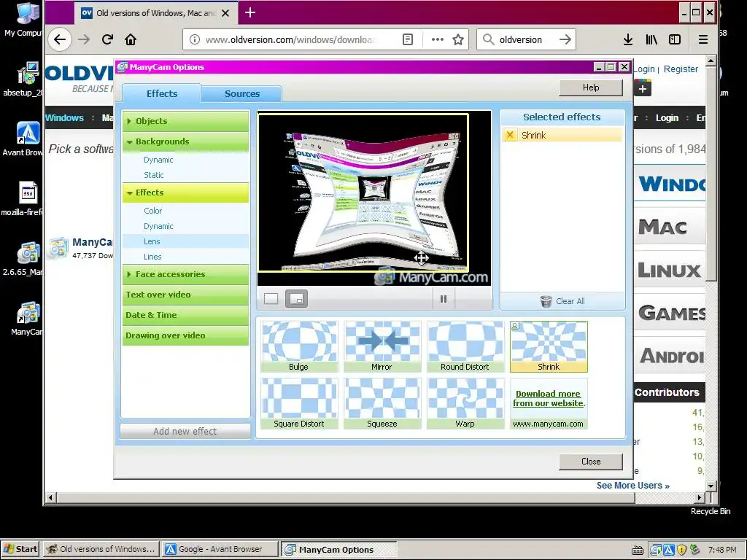Open Register link on oldversion page
This screenshot has height=560, width=747.
click(x=681, y=69)
